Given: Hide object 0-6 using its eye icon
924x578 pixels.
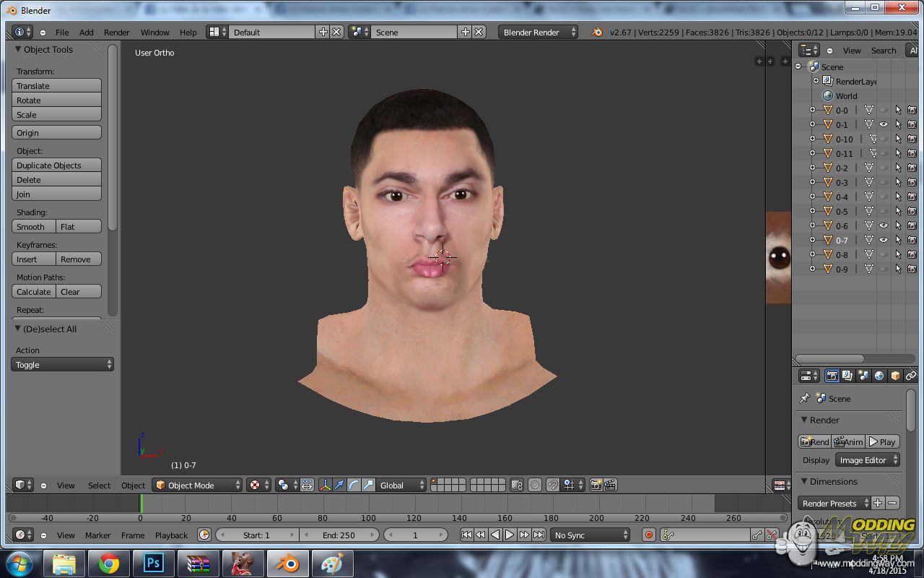Looking at the screenshot, I should click(x=884, y=225).
